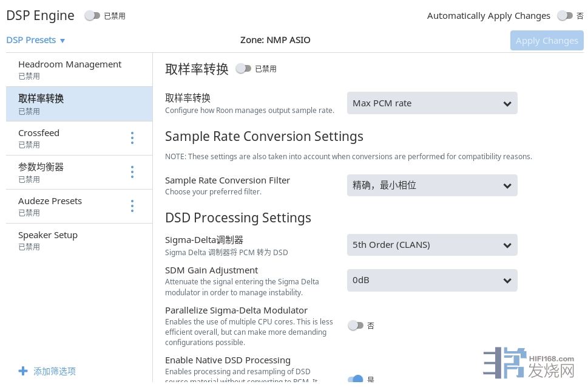Open Sample Rate Conversion Filter dropdown
Screen dimensions: 588x387
point(431,185)
